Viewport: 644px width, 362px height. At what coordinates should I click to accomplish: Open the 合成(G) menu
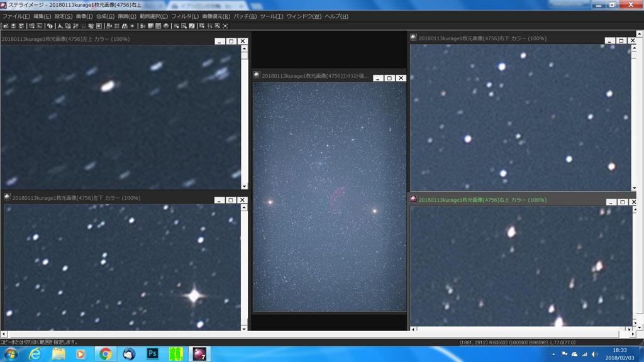pyautogui.click(x=105, y=16)
